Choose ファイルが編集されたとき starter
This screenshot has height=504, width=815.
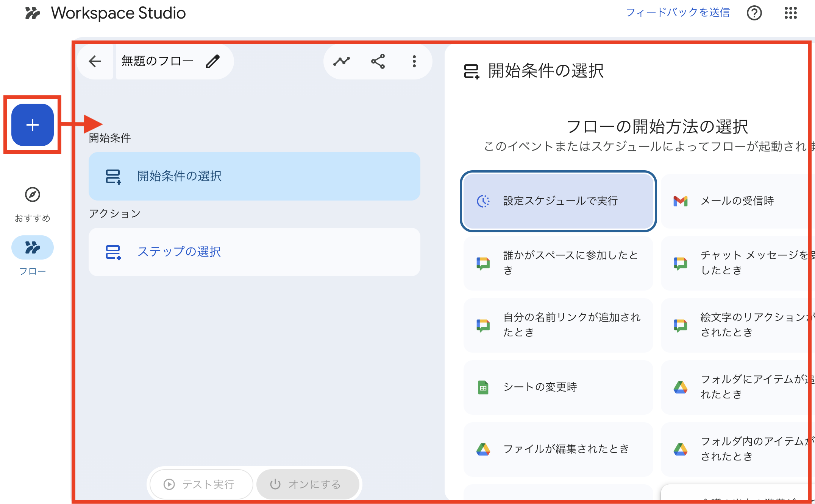tap(558, 449)
